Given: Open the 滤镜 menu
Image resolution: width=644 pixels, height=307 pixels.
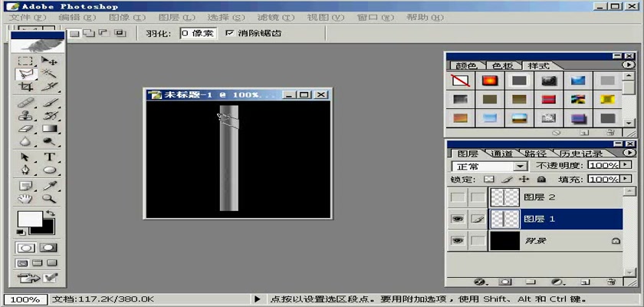Looking at the screenshot, I should [275, 18].
